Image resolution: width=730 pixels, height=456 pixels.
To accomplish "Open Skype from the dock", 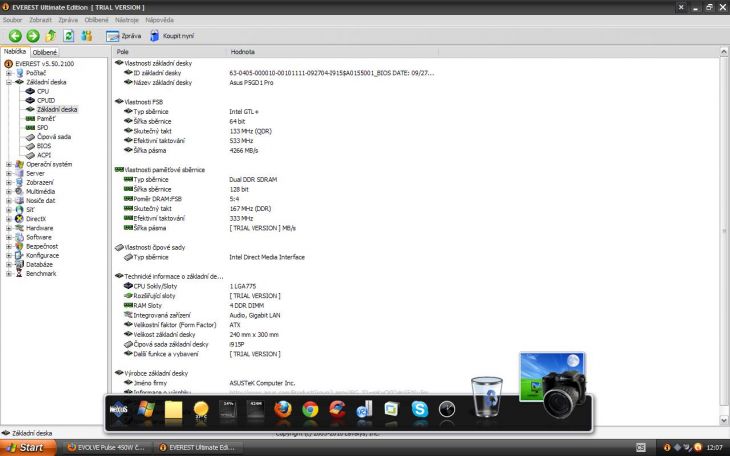I will pyautogui.click(x=419, y=410).
